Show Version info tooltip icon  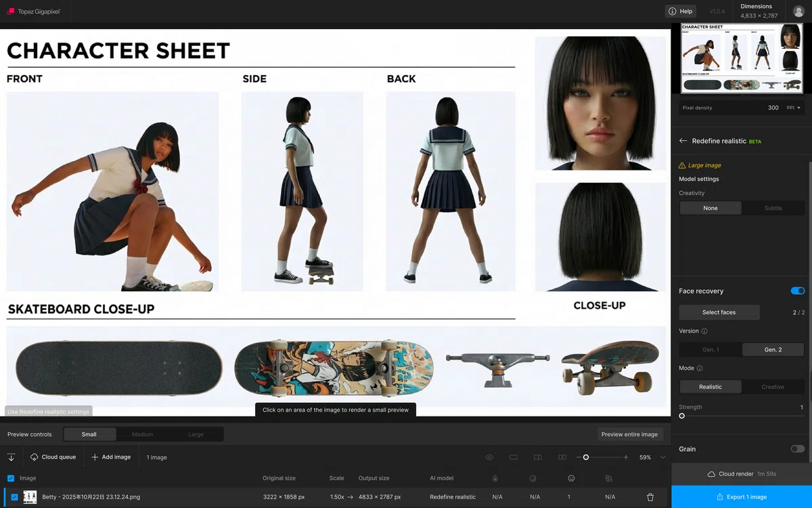[704, 331]
